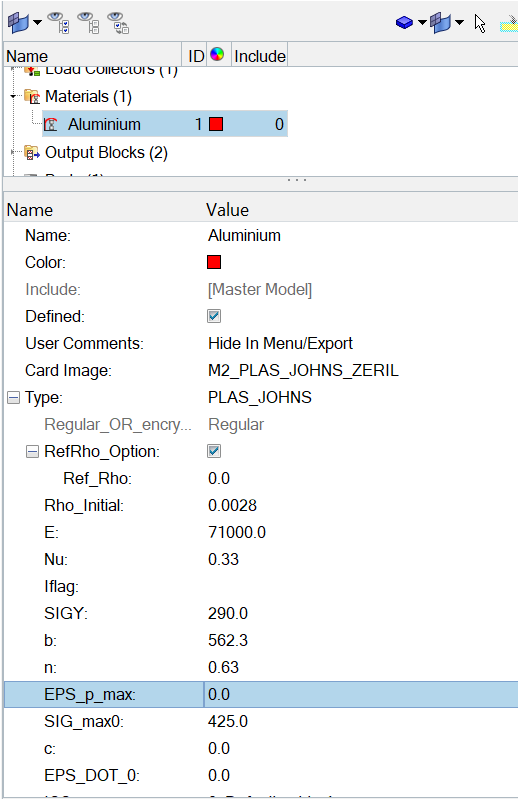The height and width of the screenshot is (800, 519).
Task: Click the first eye visibility icon in toolbar
Action: 58,22
